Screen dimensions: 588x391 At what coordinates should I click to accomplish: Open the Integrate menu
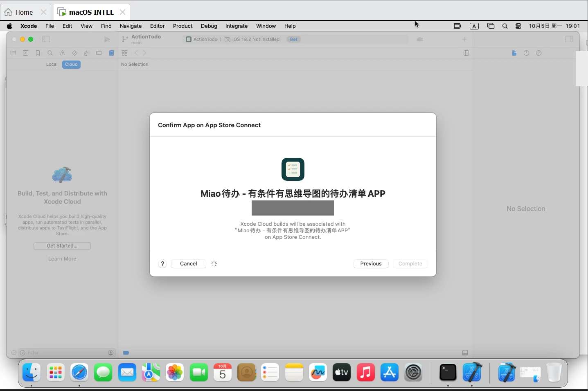point(237,26)
